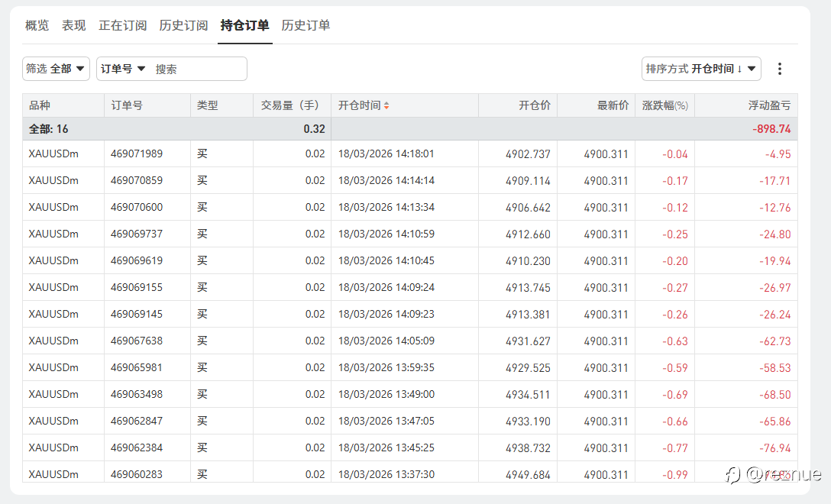
Task: Select the 历史订单 tab
Action: (x=306, y=25)
